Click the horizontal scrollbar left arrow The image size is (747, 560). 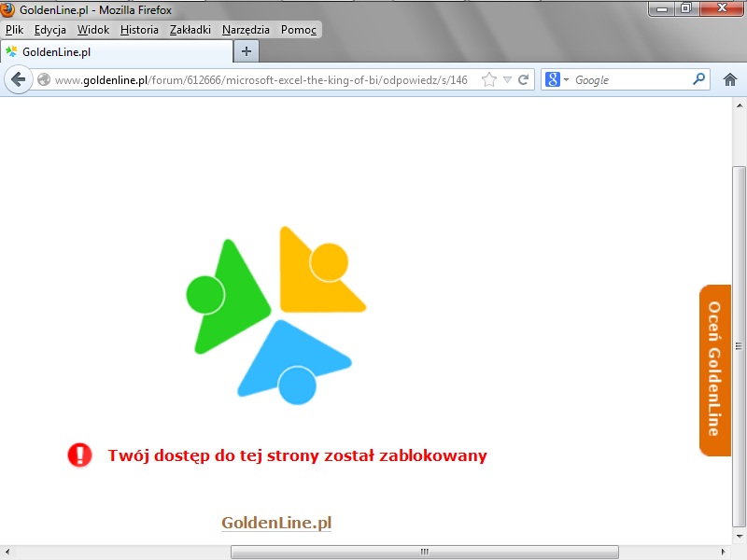(7, 552)
